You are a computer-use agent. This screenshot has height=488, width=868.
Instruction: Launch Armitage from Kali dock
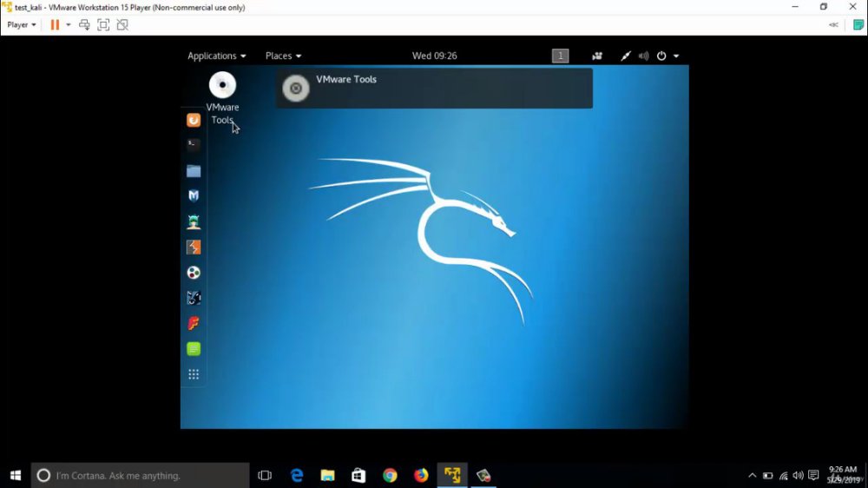194,221
